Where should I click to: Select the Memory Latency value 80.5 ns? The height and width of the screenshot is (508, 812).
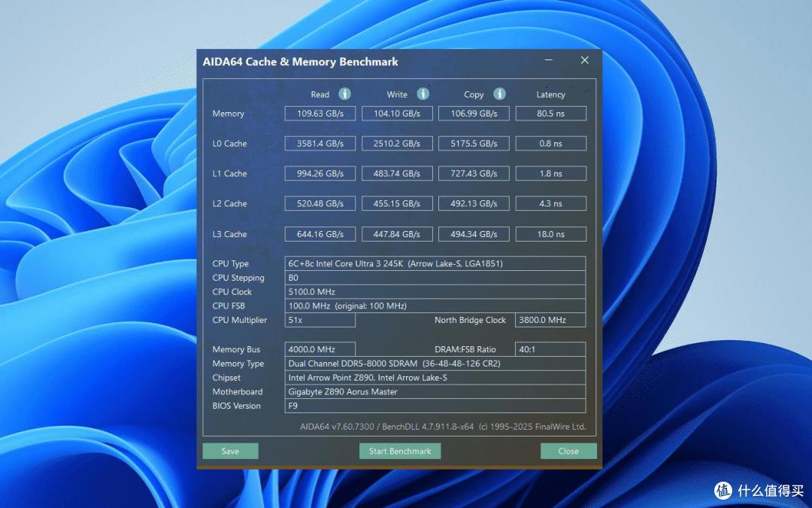551,114
